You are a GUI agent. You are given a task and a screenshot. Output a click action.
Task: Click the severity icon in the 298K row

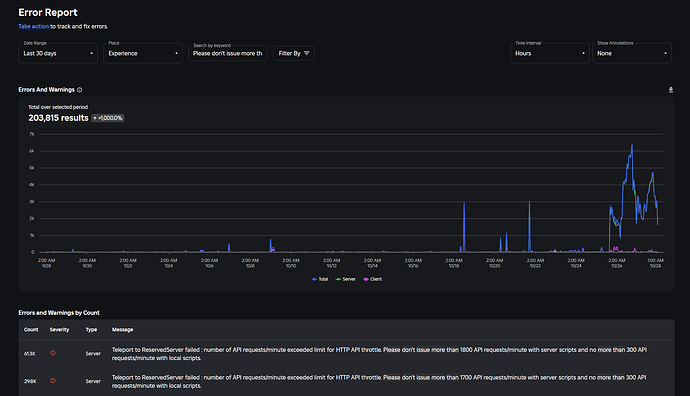point(53,381)
